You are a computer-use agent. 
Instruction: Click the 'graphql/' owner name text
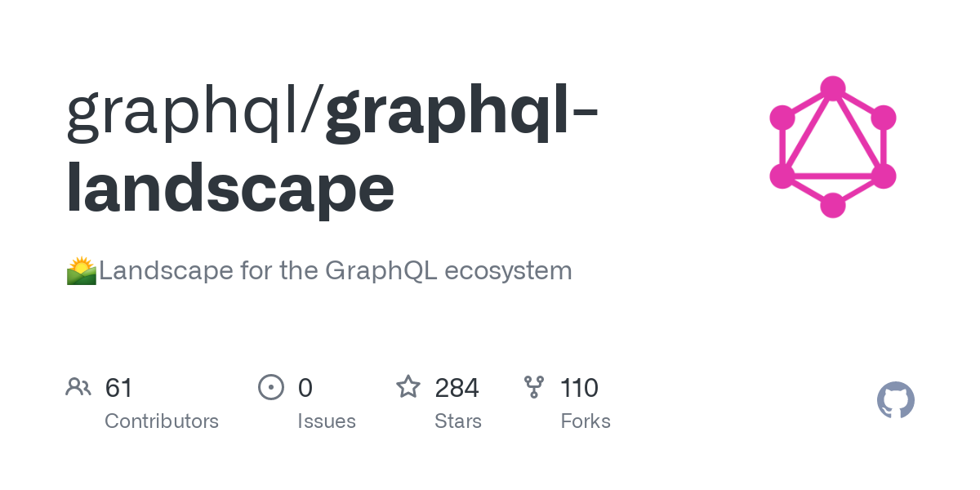click(x=195, y=110)
